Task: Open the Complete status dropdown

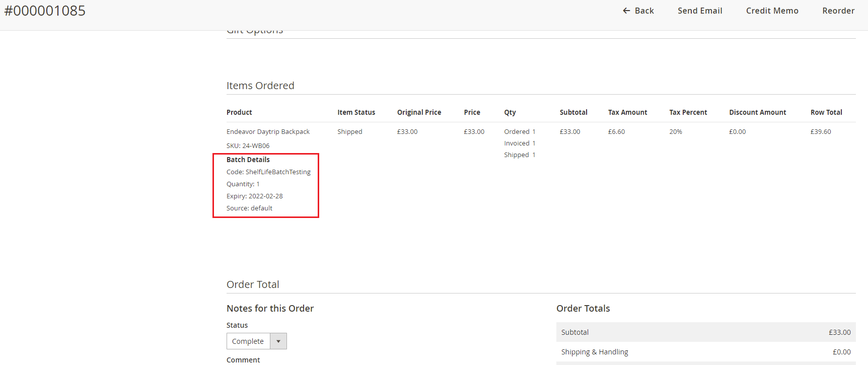Action: [x=248, y=341]
